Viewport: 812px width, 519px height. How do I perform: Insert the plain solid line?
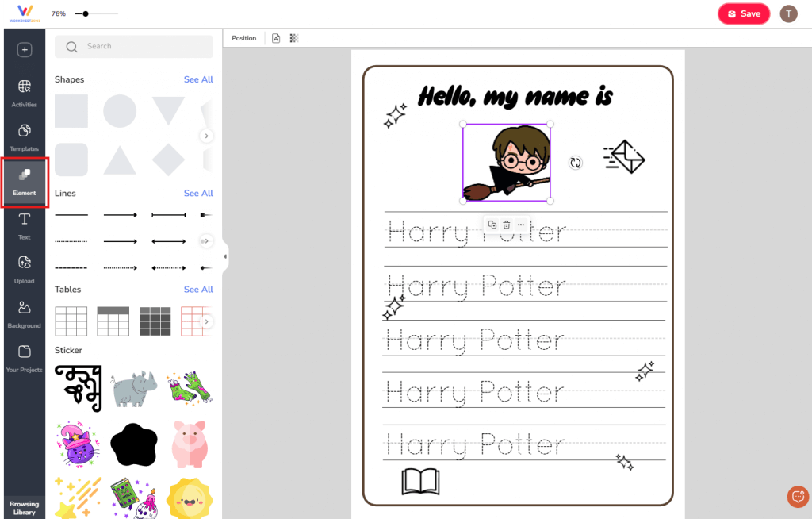pos(71,214)
